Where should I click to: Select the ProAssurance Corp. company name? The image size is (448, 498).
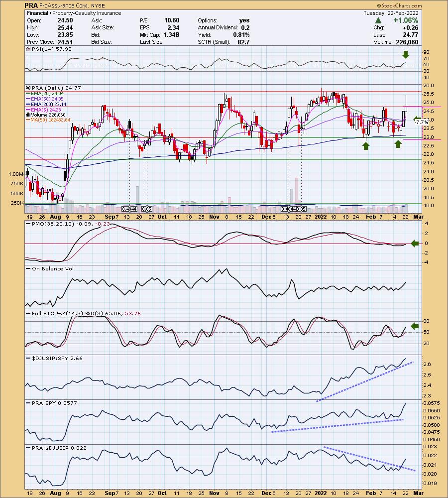coord(64,5)
